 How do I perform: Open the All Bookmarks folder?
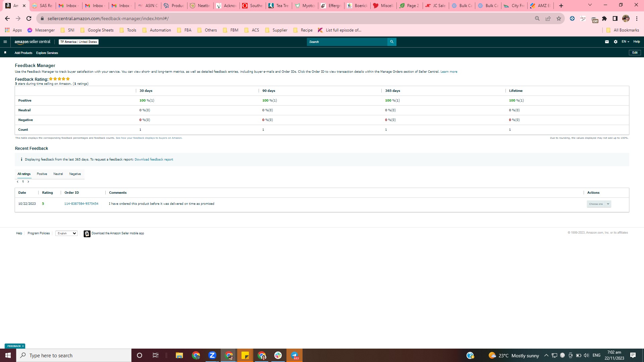(x=623, y=30)
